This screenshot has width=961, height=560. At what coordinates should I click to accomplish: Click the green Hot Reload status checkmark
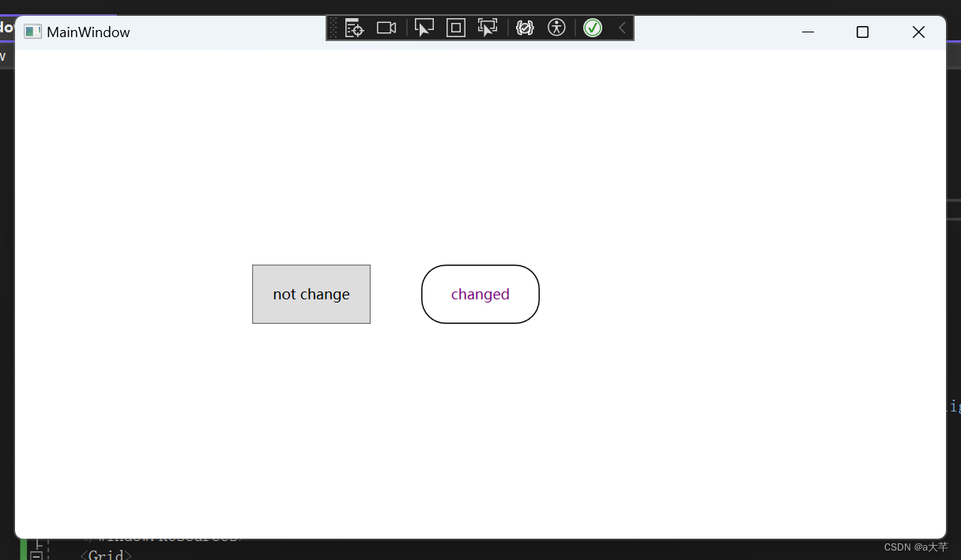[593, 27]
